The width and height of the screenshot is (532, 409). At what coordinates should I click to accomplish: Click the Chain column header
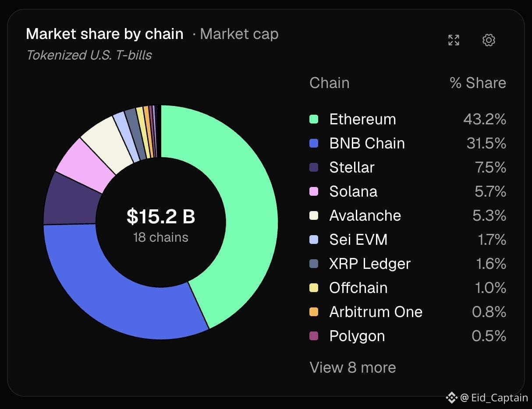[330, 83]
